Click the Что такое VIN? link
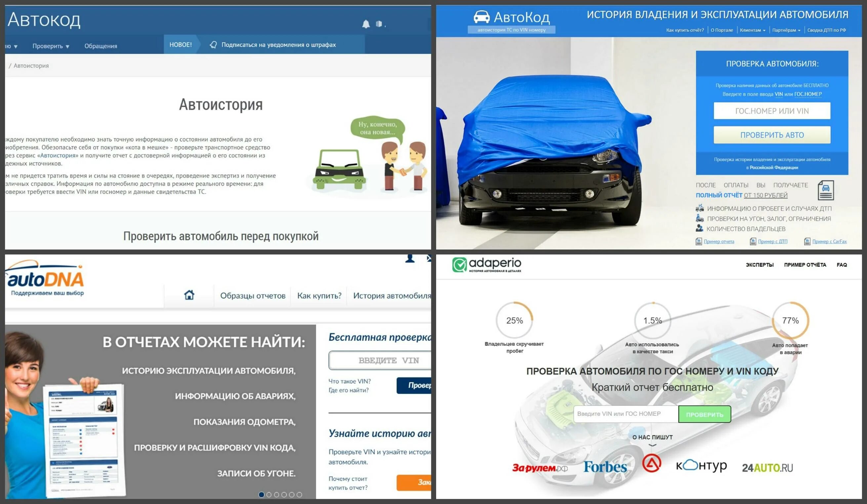Viewport: 867px width, 504px height. [x=350, y=381]
